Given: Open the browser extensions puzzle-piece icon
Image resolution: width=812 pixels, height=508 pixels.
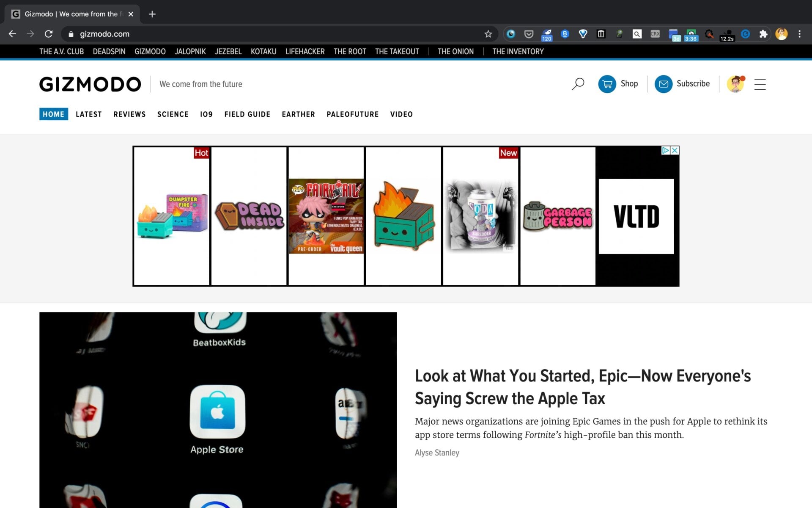Looking at the screenshot, I should 764,34.
